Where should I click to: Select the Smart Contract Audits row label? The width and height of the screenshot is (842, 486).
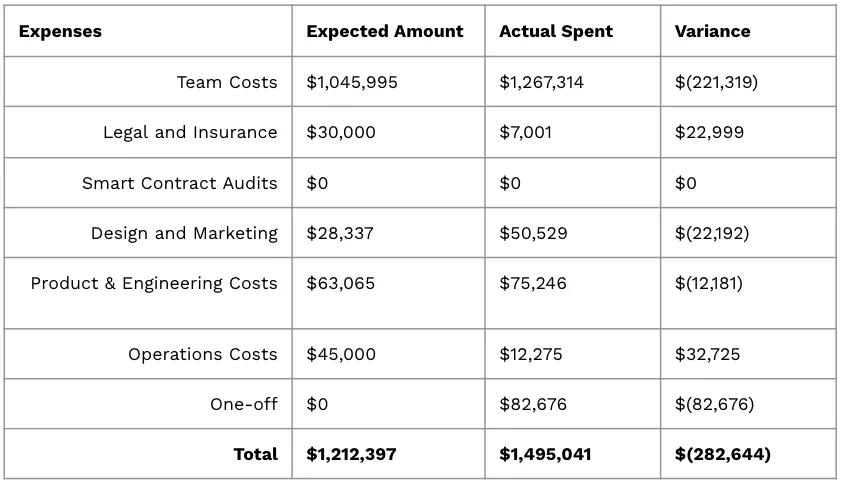click(179, 183)
